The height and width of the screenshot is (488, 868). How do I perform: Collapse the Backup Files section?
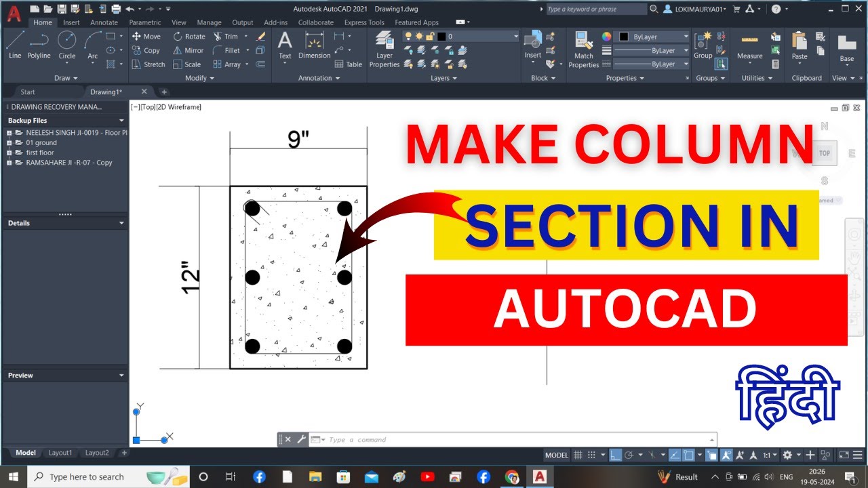(x=122, y=121)
